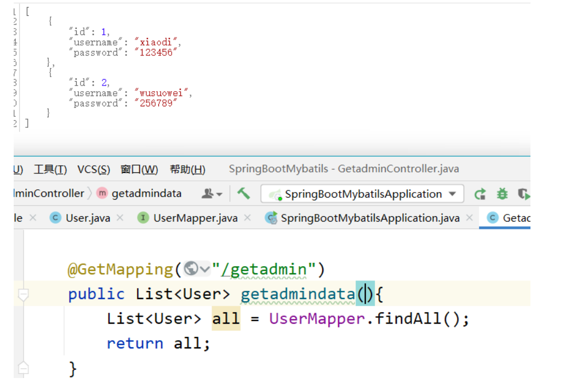Screen dimensions: 588x389
Task: Click the user/collaboration icon in toolbar
Action: point(212,194)
